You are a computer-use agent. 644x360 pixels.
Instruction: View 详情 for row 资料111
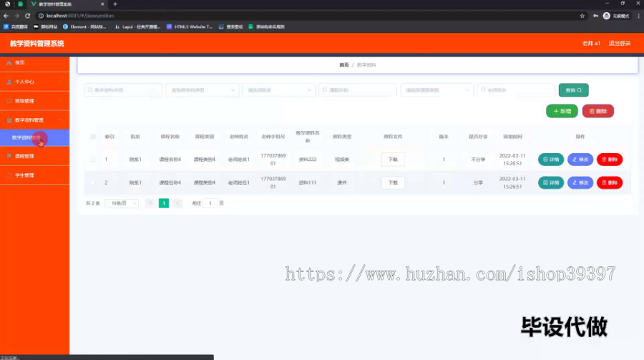(551, 183)
